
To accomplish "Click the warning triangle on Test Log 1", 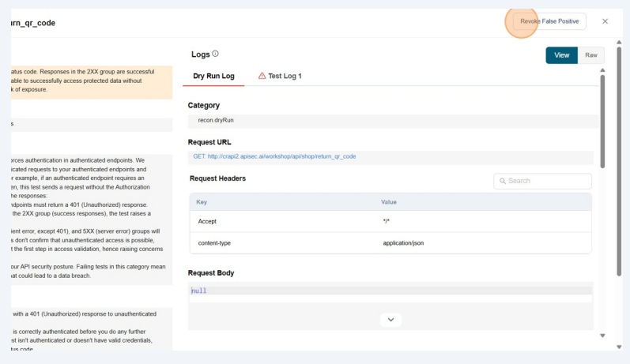I will (262, 76).
